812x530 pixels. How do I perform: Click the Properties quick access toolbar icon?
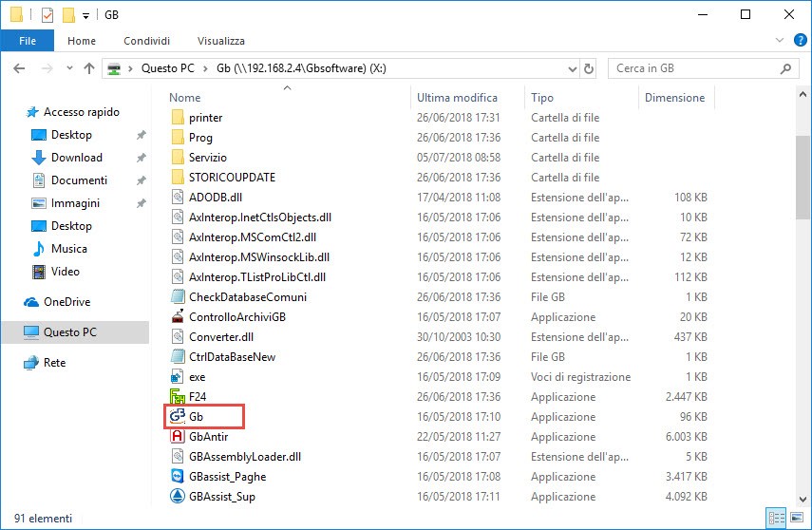[x=47, y=15]
